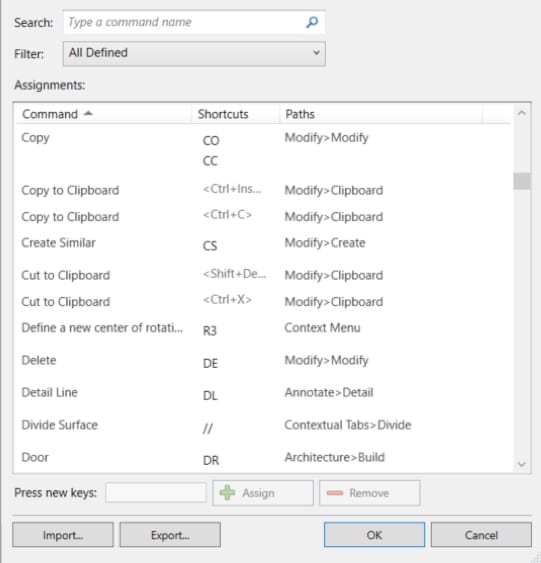Select the DE shortcut cell
The image size is (541, 563).
(x=210, y=363)
